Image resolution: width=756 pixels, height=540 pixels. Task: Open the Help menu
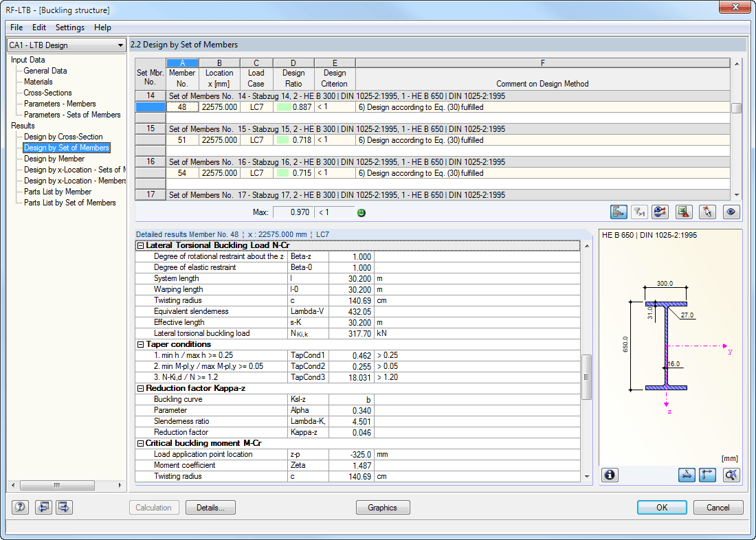coord(102,27)
